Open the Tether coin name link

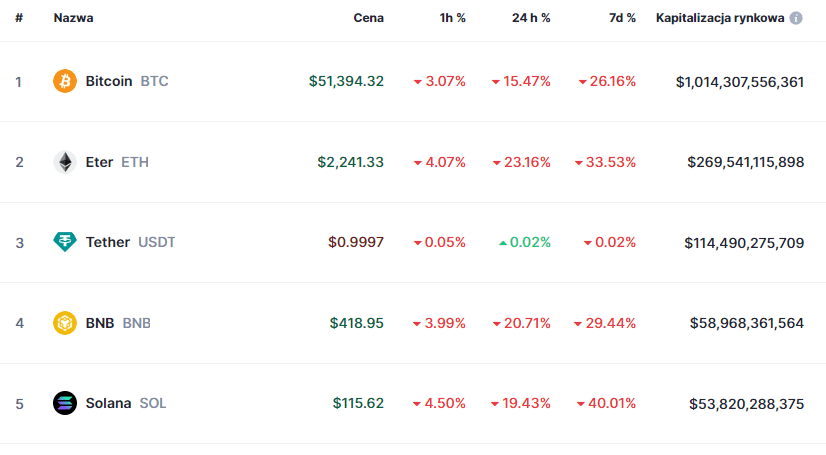[x=108, y=242]
